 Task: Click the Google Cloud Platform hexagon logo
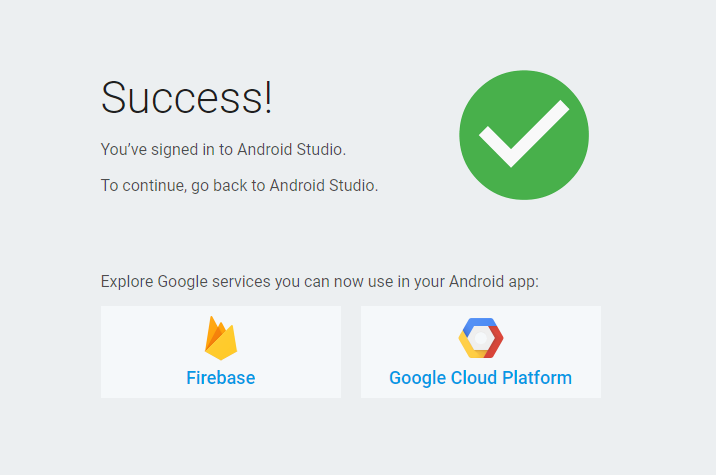(480, 338)
